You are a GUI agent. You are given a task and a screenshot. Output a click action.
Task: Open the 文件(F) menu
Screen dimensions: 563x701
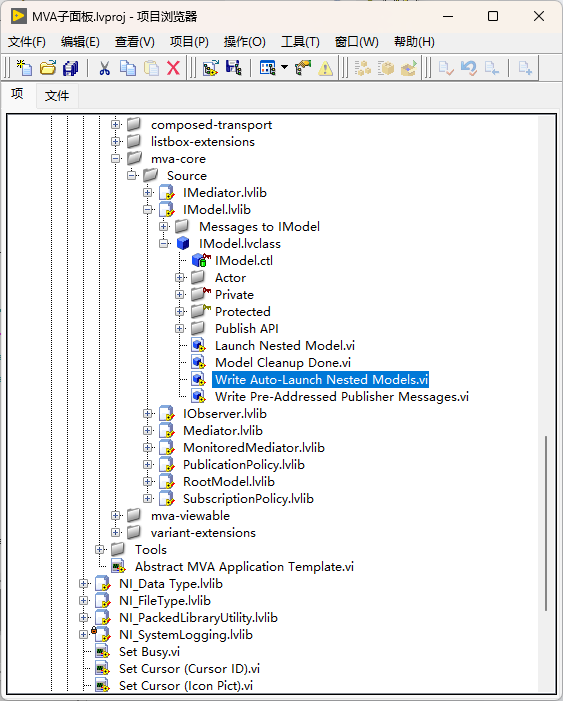tap(27, 42)
